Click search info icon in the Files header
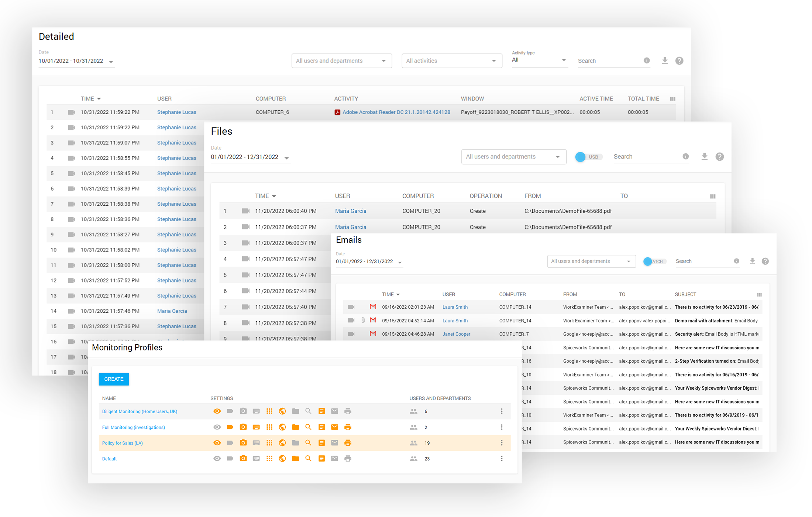This screenshot has width=812, height=517. [x=685, y=157]
